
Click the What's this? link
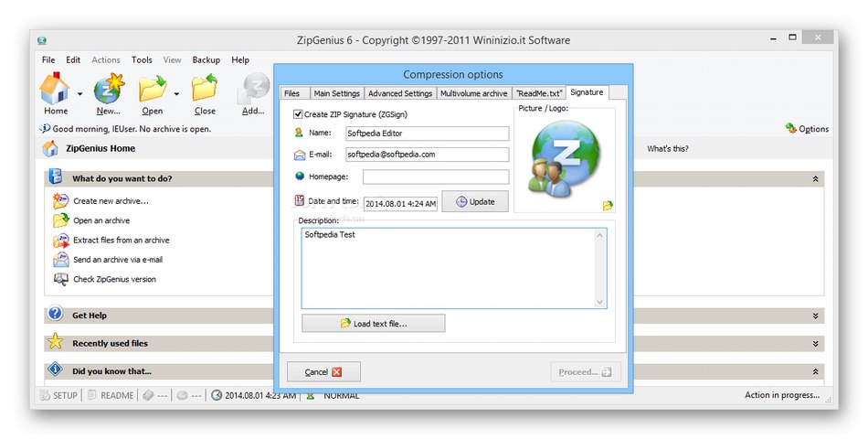(668, 148)
